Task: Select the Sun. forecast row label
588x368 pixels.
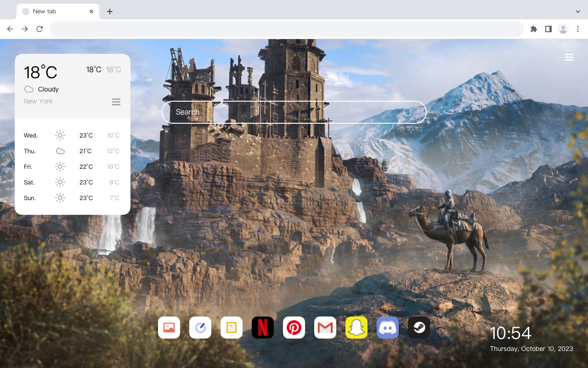Action: pos(30,198)
